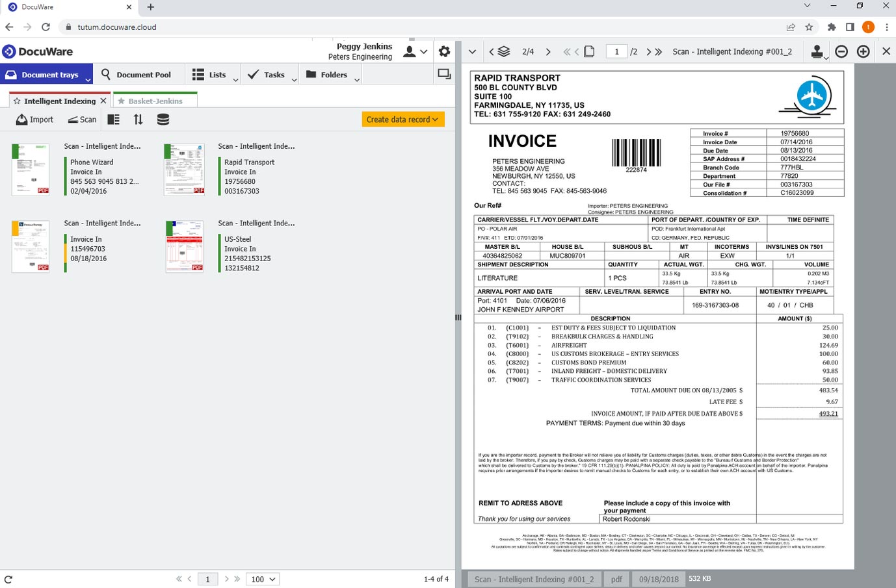Viewport: 896px width, 588px height.
Task: Open the DocuWare settings gear
Action: click(x=444, y=51)
